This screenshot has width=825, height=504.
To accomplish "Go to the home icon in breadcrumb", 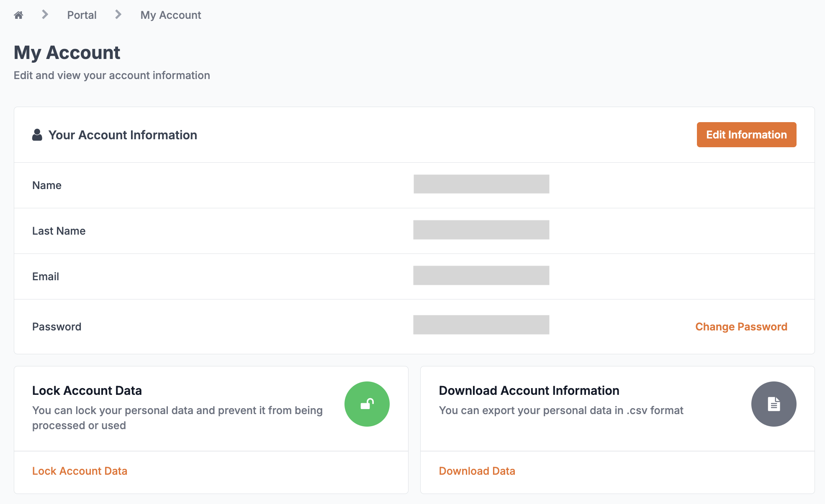I will tap(18, 15).
